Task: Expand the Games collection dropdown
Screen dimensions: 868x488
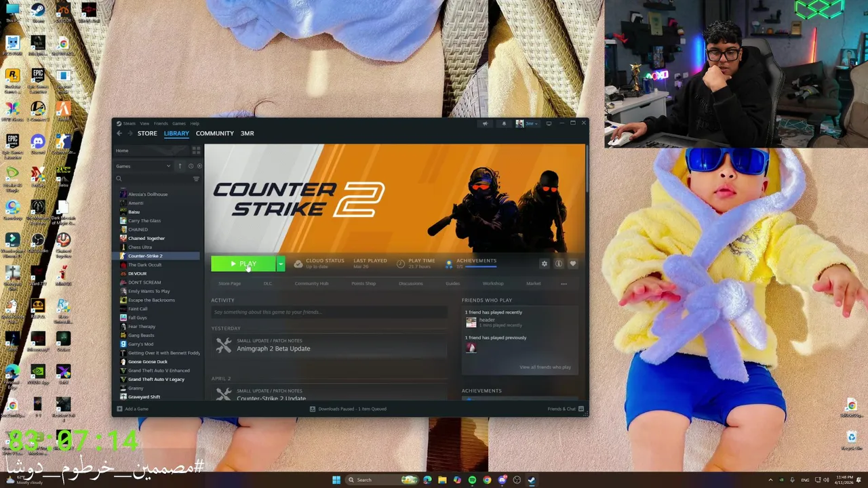Action: (144, 166)
